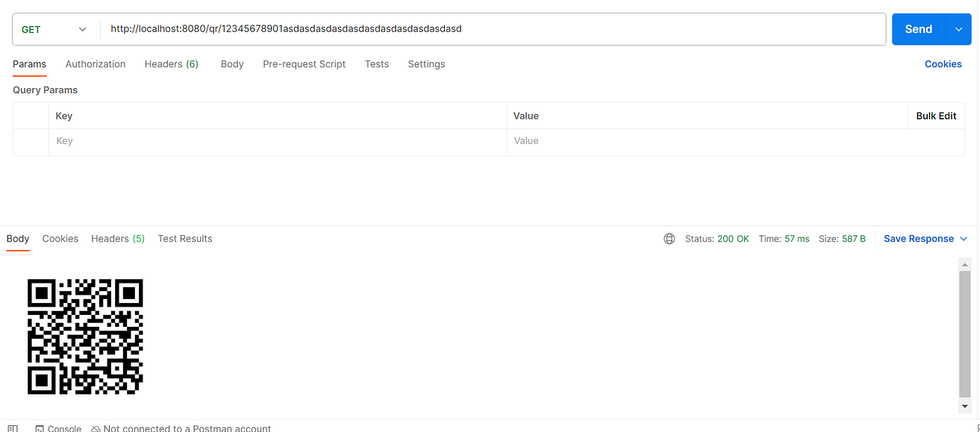Click the 587 B response size

[853, 239]
